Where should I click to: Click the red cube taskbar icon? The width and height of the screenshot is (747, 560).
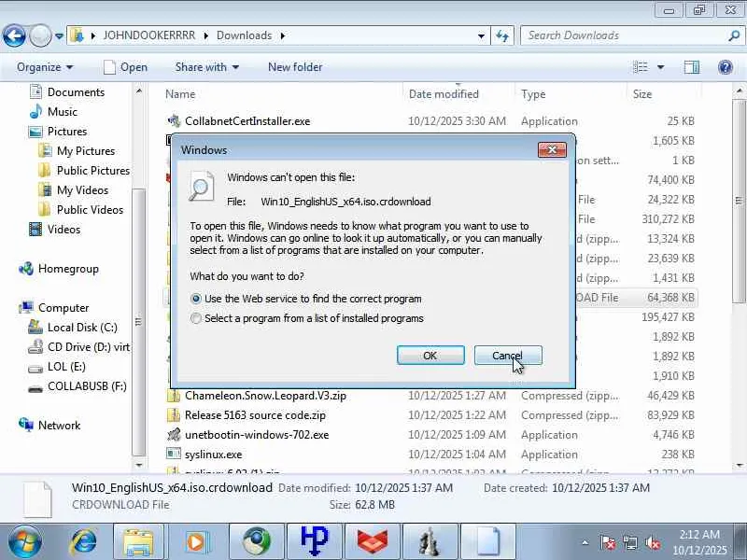coord(373,542)
